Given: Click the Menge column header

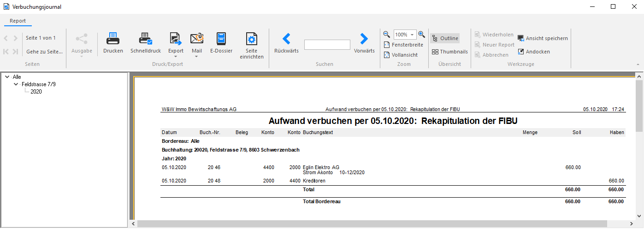Looking at the screenshot, I should [x=530, y=133].
